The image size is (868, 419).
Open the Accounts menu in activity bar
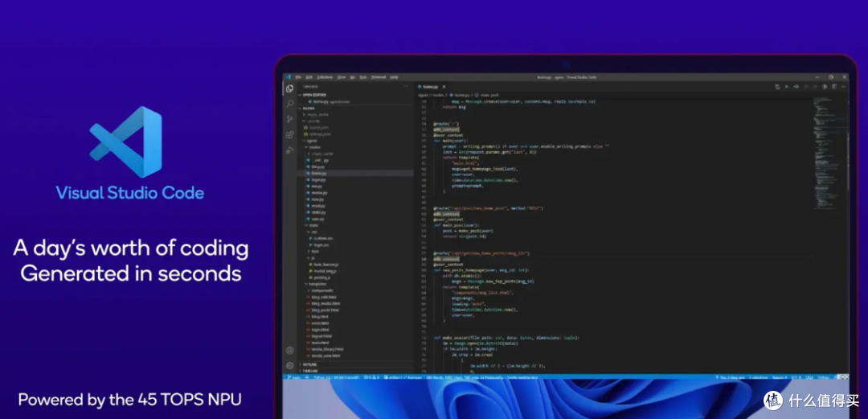click(289, 351)
